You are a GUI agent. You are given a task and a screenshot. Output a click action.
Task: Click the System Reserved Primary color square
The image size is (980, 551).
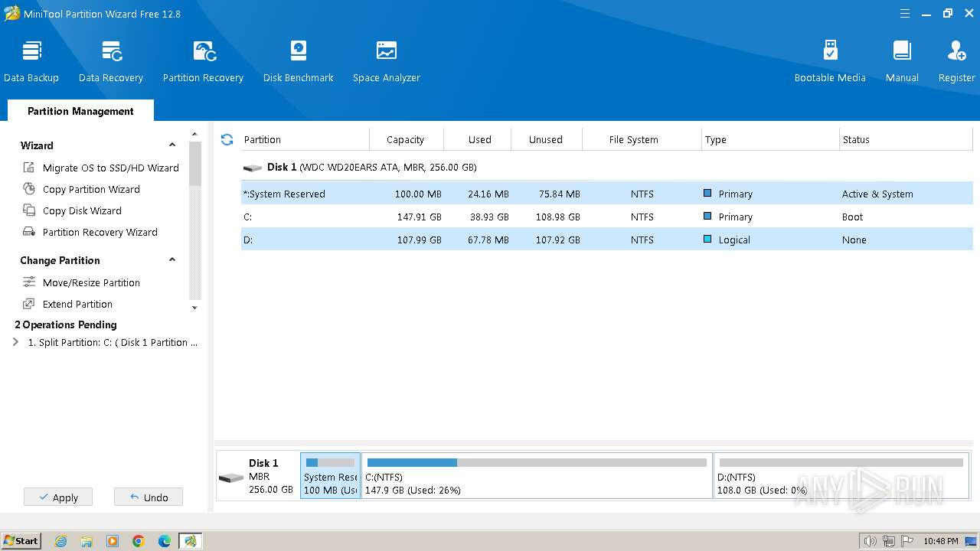[x=707, y=194]
